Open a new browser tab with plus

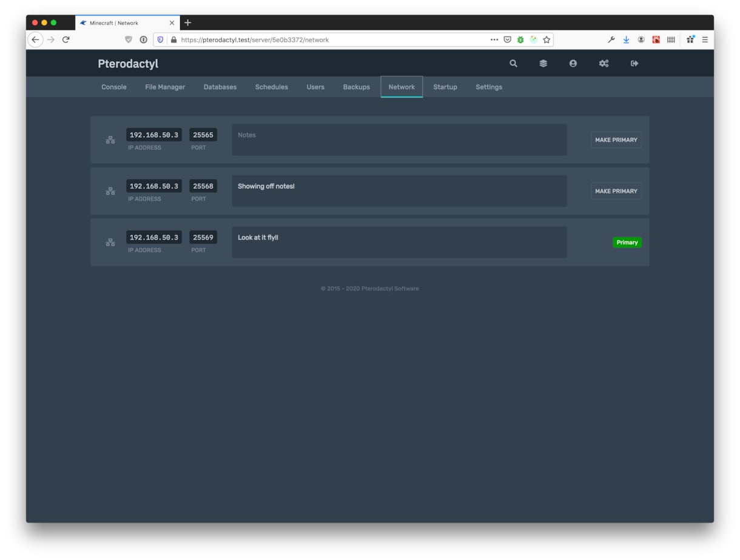[x=188, y=23]
